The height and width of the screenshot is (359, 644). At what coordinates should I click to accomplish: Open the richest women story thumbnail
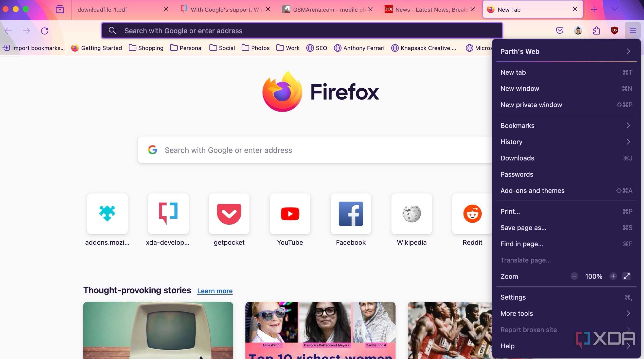coord(320,330)
